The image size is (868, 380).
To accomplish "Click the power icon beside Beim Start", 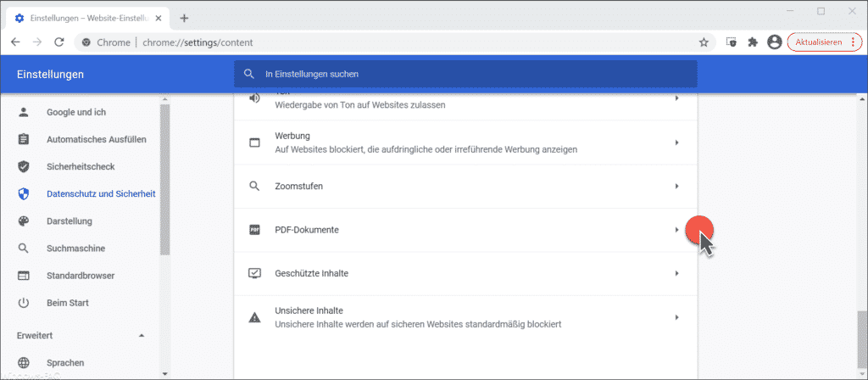I will pos(23,303).
